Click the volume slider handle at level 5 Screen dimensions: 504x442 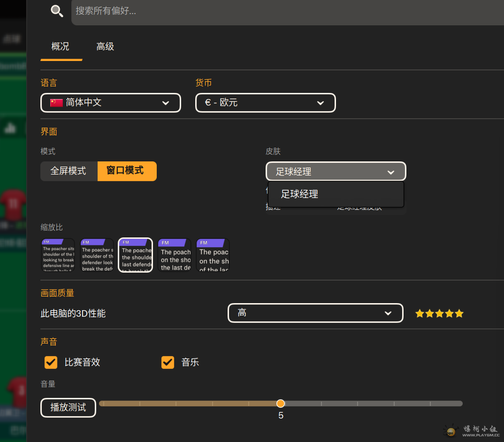pyautogui.click(x=281, y=403)
